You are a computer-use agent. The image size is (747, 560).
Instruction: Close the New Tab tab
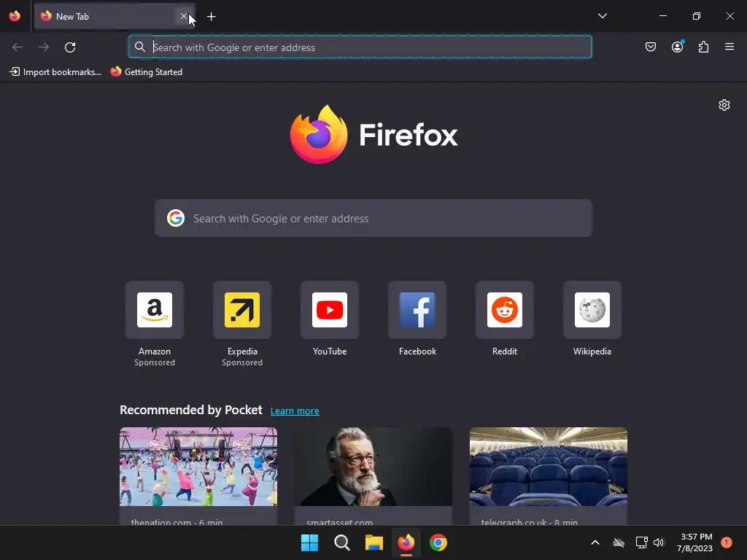click(183, 16)
